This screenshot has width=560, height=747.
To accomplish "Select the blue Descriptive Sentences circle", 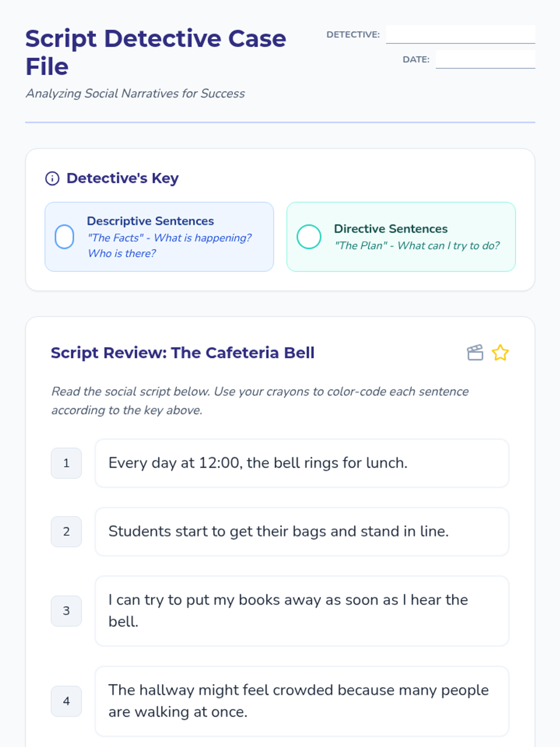I will click(x=64, y=237).
